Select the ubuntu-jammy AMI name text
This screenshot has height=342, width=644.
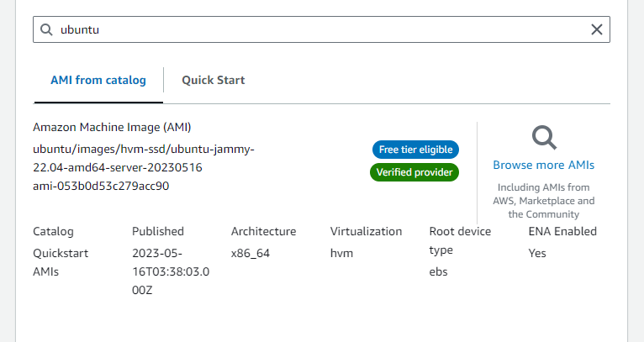click(144, 158)
